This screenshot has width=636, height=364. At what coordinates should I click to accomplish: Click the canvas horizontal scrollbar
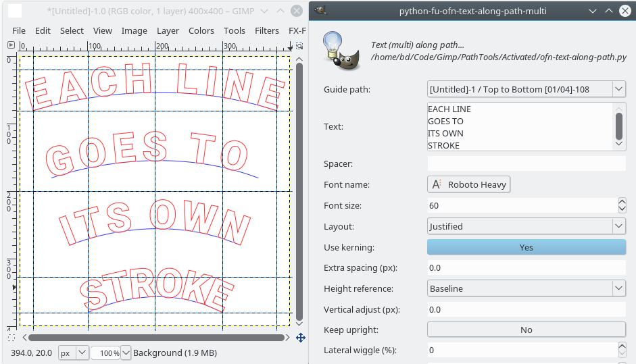click(156, 338)
